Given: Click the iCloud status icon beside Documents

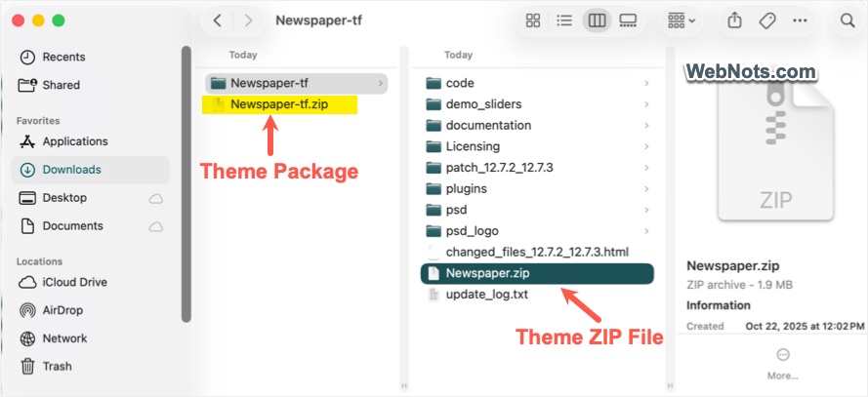Looking at the screenshot, I should [x=156, y=226].
